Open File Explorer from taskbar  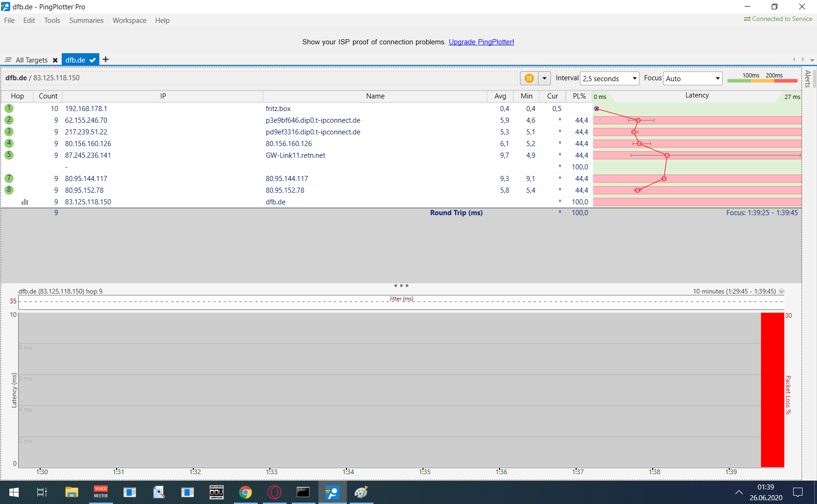click(71, 492)
